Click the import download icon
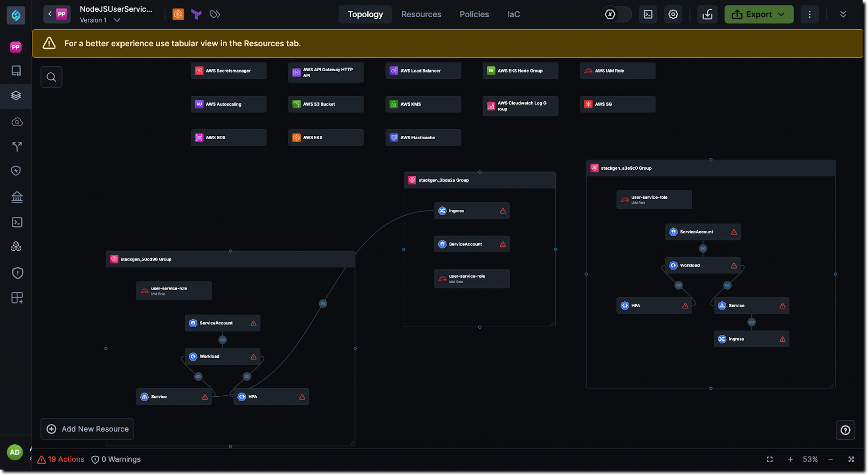 pyautogui.click(x=707, y=15)
